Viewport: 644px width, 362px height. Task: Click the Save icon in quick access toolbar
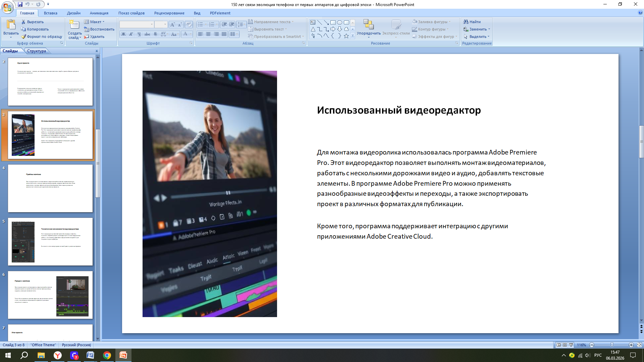[x=20, y=4]
